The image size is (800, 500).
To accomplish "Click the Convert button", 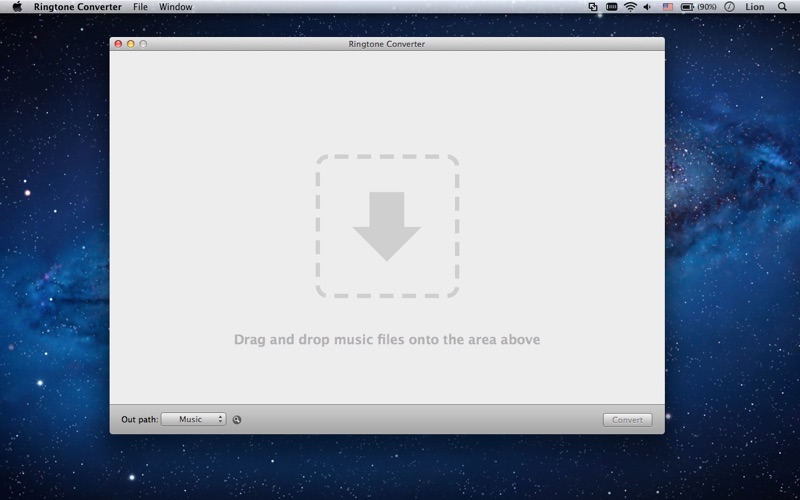I will [628, 420].
